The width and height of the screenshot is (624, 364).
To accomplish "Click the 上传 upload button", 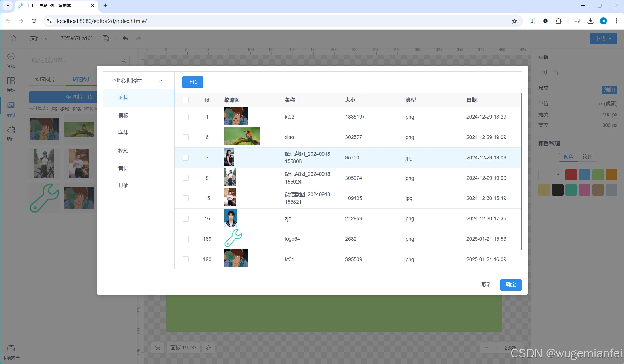I will pyautogui.click(x=193, y=82).
